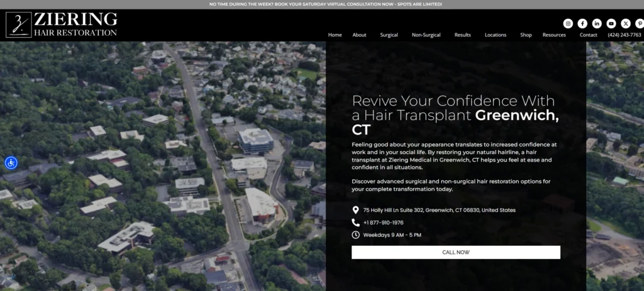Screen dimensions: 644x291
Task: Expand the Surgical menu
Action: 389,35
